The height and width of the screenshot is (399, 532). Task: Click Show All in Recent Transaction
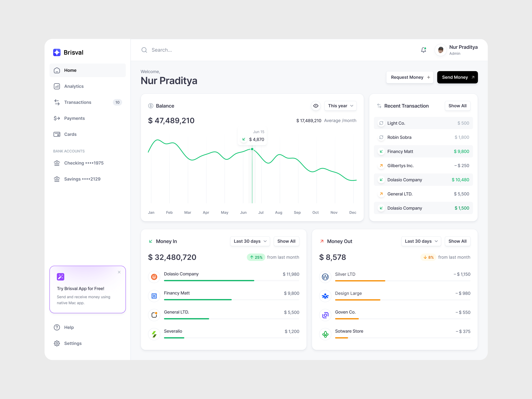458,106
